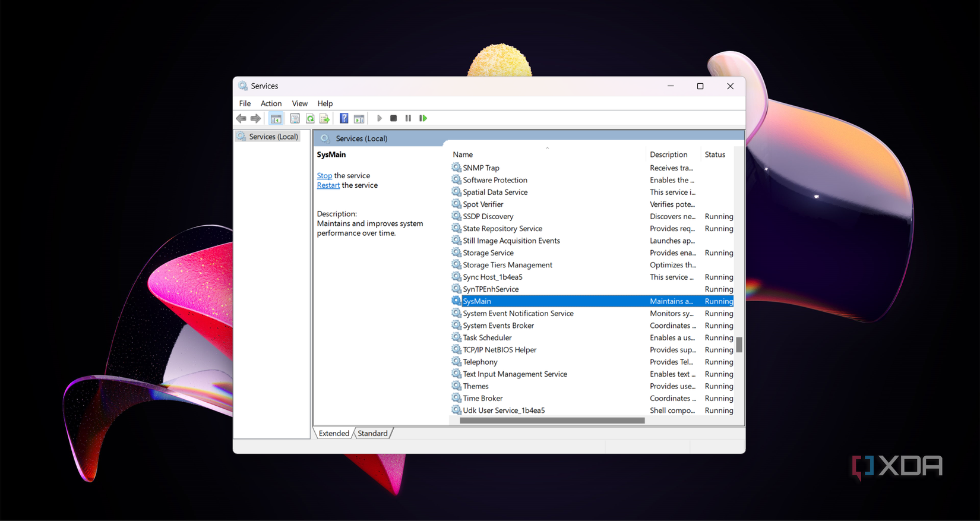Viewport: 980px width, 521px height.
Task: Open Help with the question-mark toolbar icon
Action: tap(344, 119)
